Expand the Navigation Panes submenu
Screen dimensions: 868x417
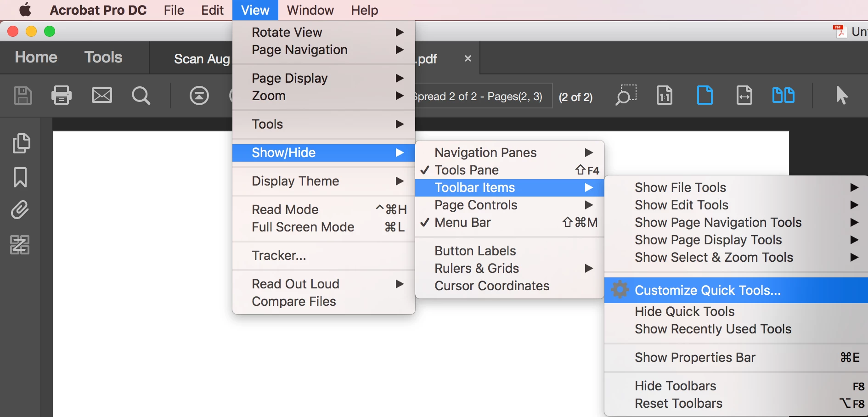[509, 152]
